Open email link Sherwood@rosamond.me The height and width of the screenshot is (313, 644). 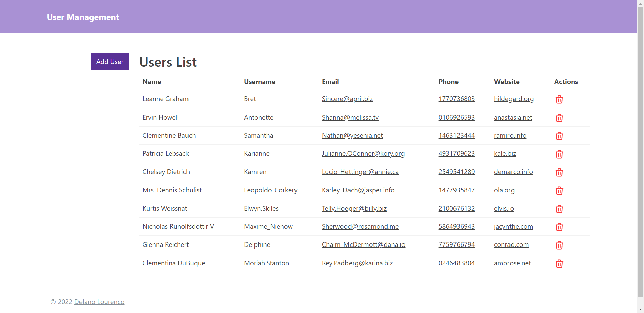(x=360, y=226)
